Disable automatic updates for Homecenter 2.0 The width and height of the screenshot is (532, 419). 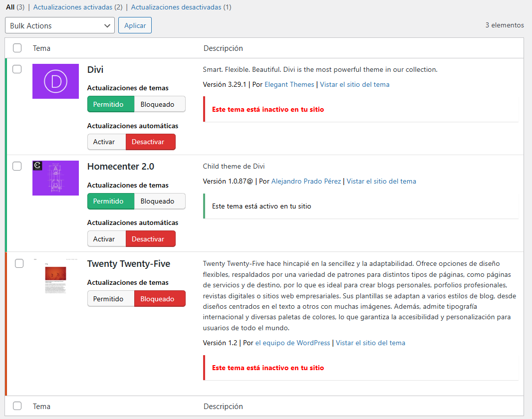pyautogui.click(x=151, y=238)
